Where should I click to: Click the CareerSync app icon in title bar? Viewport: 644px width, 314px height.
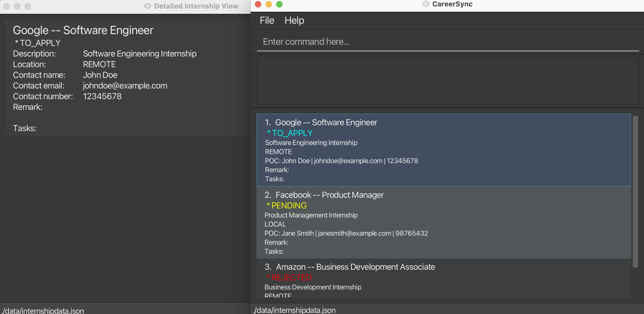(426, 4)
